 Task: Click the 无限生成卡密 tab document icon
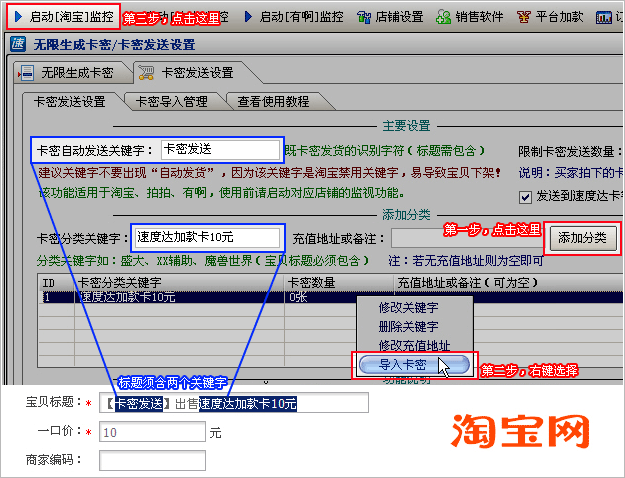(26, 73)
